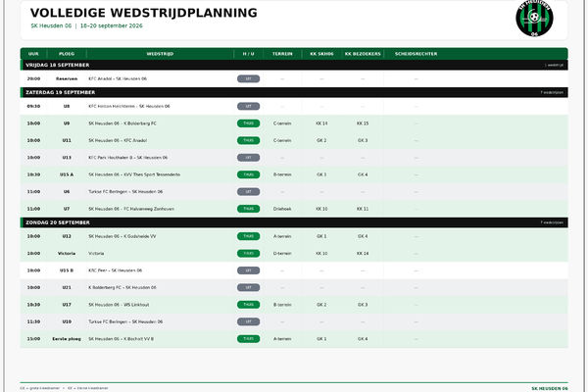This screenshot has width=588, height=392.
Task: Click the UIT badge in the U21 row
Action: pyautogui.click(x=248, y=288)
